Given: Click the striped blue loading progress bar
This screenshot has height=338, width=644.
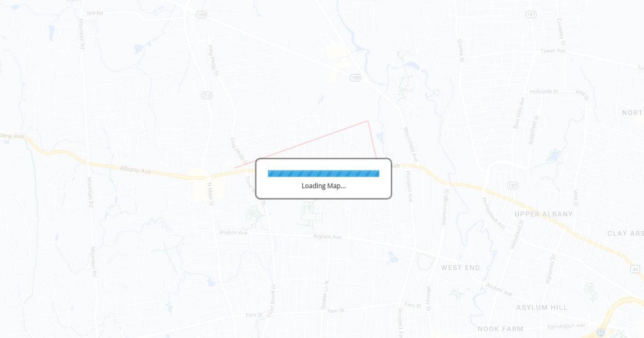Looking at the screenshot, I should tap(324, 173).
